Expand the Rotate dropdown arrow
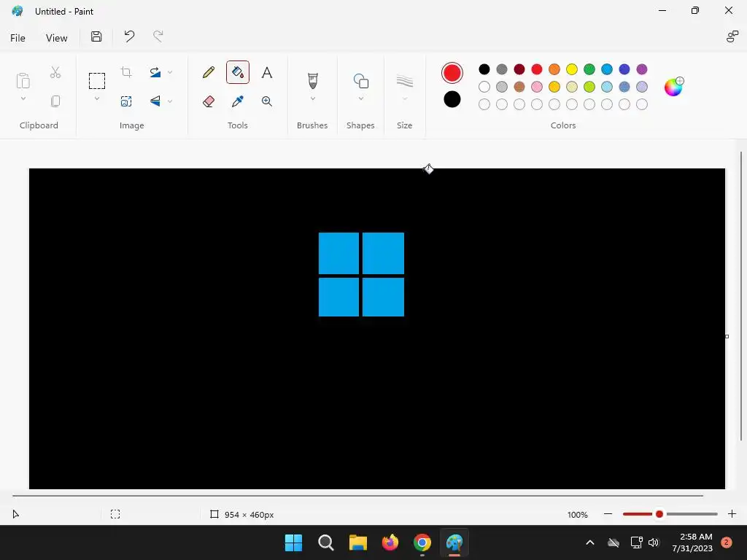 (x=170, y=72)
